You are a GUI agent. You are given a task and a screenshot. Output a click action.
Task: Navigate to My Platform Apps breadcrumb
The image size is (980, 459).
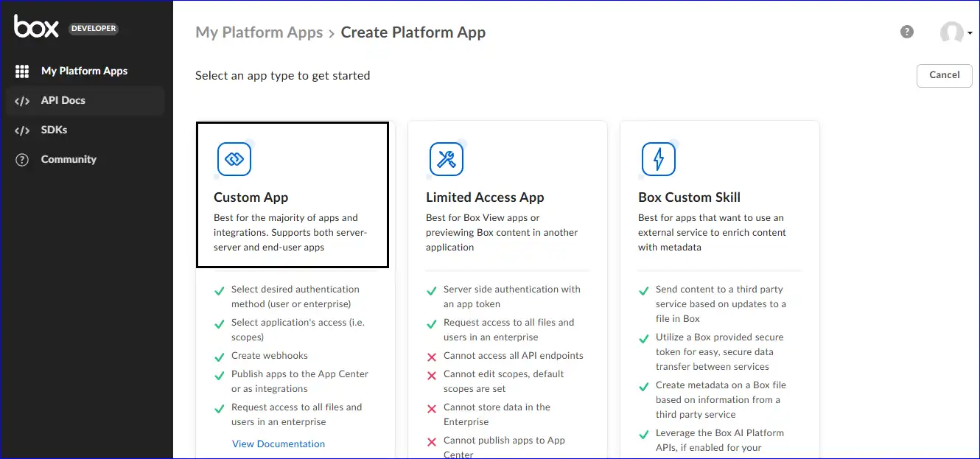(x=259, y=32)
